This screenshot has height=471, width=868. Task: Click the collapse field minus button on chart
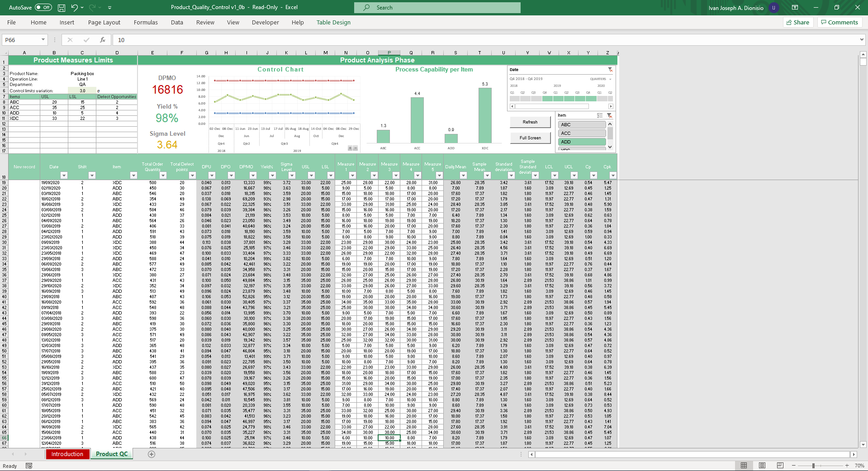(x=356, y=148)
